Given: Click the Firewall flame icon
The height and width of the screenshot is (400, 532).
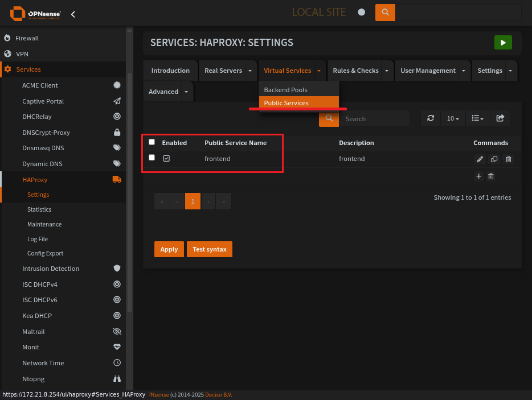Looking at the screenshot, I should [x=7, y=38].
